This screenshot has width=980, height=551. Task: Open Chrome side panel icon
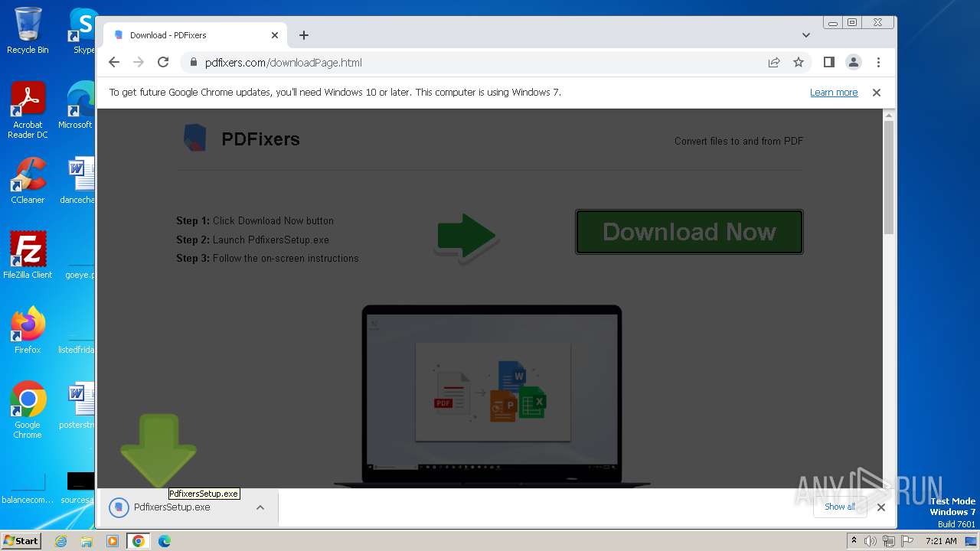tap(828, 63)
